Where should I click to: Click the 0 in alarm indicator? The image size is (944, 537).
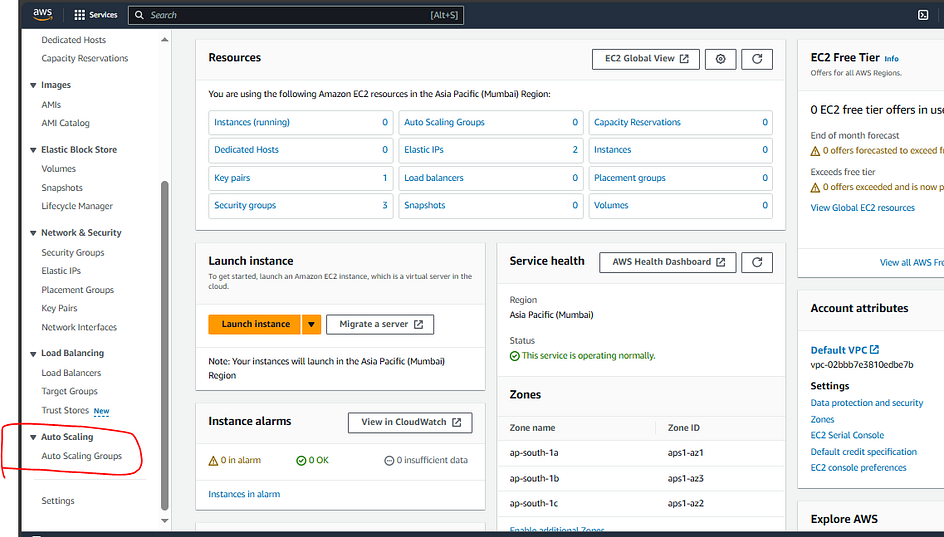tap(235, 461)
